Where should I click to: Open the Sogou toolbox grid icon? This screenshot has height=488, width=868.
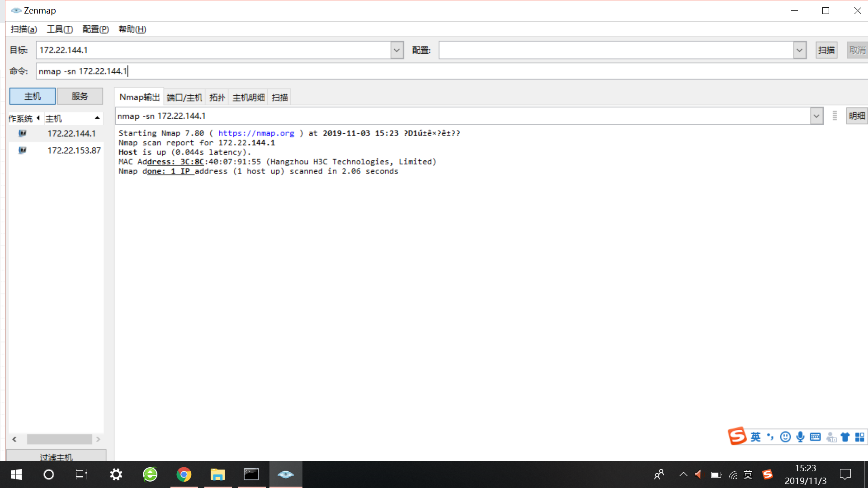[859, 437]
